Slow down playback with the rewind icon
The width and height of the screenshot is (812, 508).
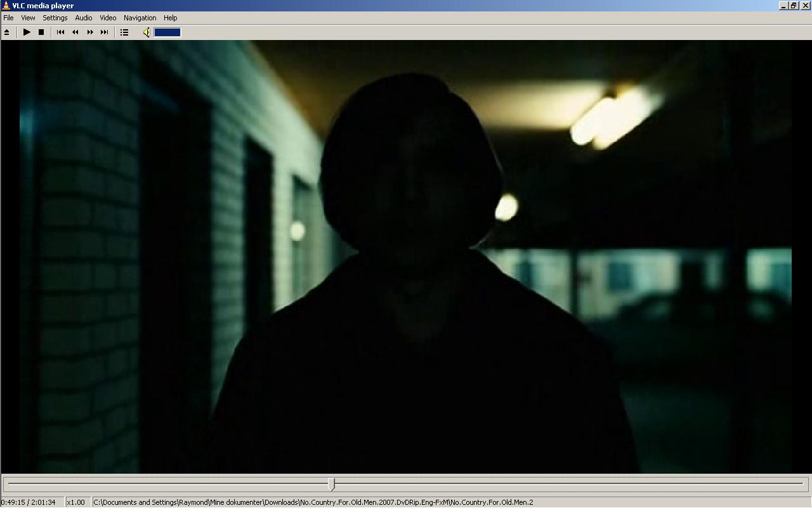pyautogui.click(x=75, y=32)
